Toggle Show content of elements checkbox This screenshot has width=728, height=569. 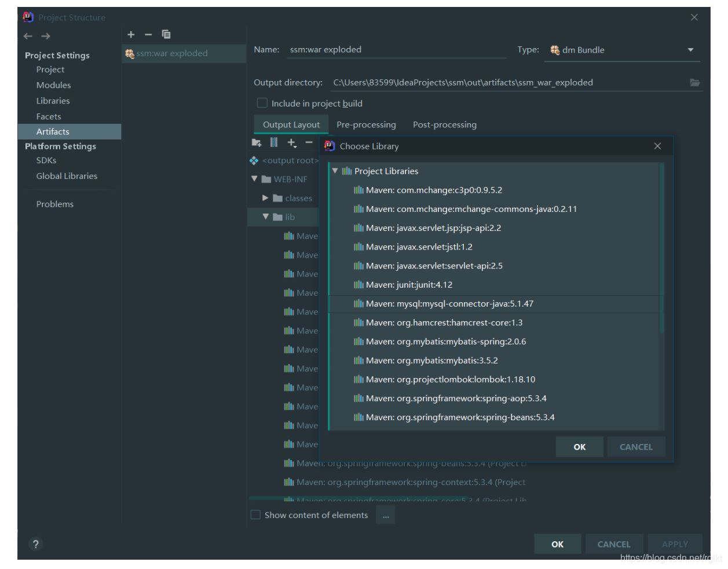[x=255, y=515]
